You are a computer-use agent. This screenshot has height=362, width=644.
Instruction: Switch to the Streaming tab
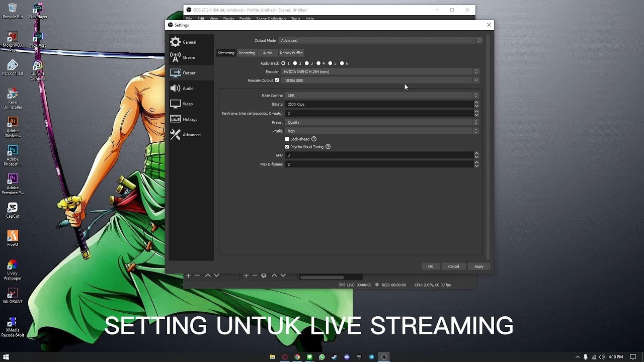226,53
